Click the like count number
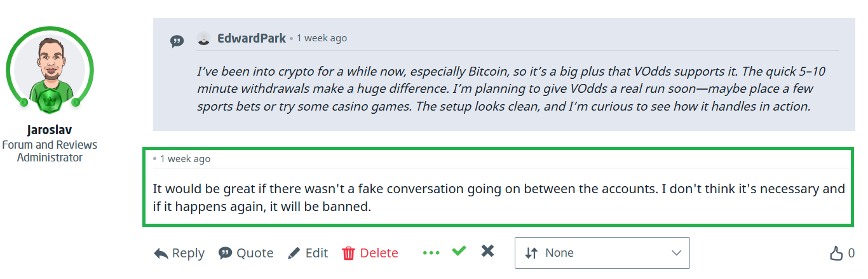 [851, 254]
